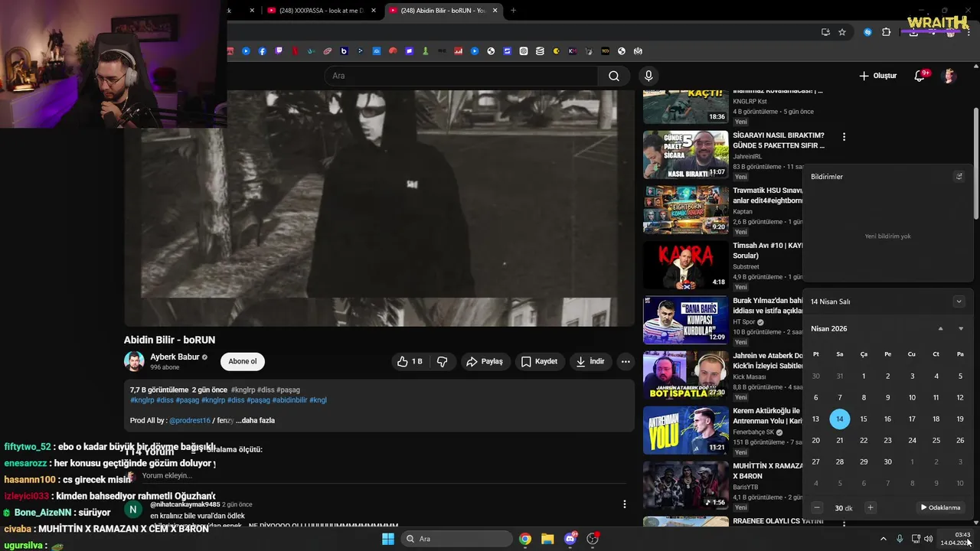Open YouTube notifications bell
Viewport: 980px width, 551px height.
(x=920, y=76)
